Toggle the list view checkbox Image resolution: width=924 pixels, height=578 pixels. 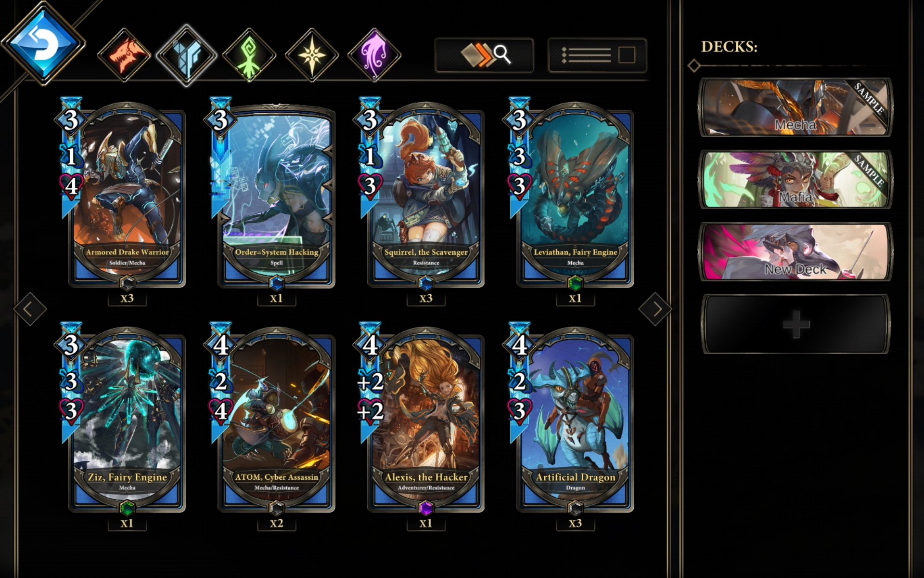pos(627,55)
